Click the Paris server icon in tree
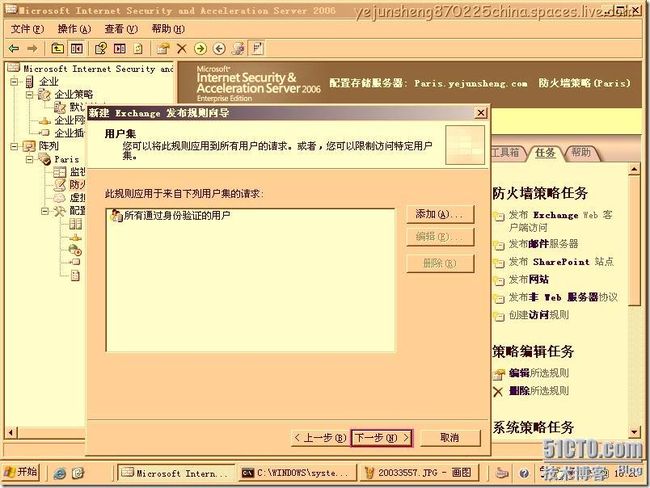This screenshot has height=488, width=650. click(44, 159)
